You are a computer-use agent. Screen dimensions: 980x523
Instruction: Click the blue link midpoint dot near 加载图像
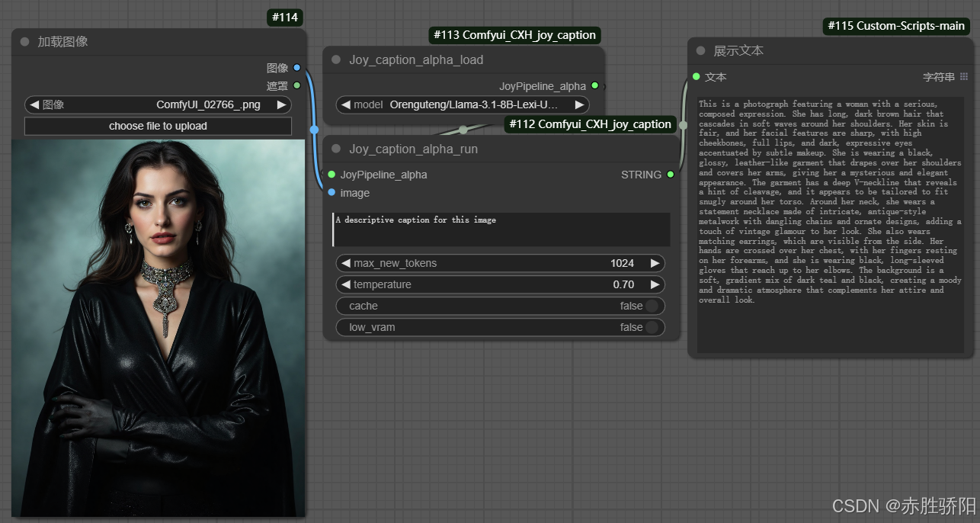pyautogui.click(x=314, y=130)
